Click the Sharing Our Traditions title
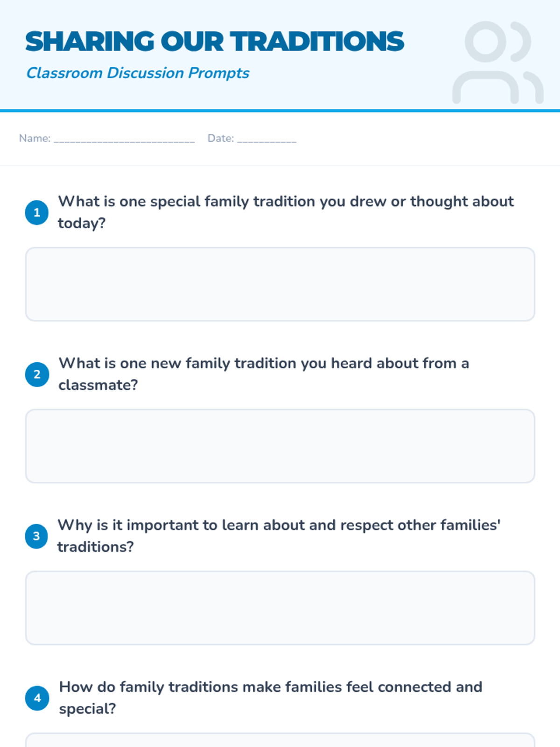Viewport: 560px width, 747px height. 215,42
